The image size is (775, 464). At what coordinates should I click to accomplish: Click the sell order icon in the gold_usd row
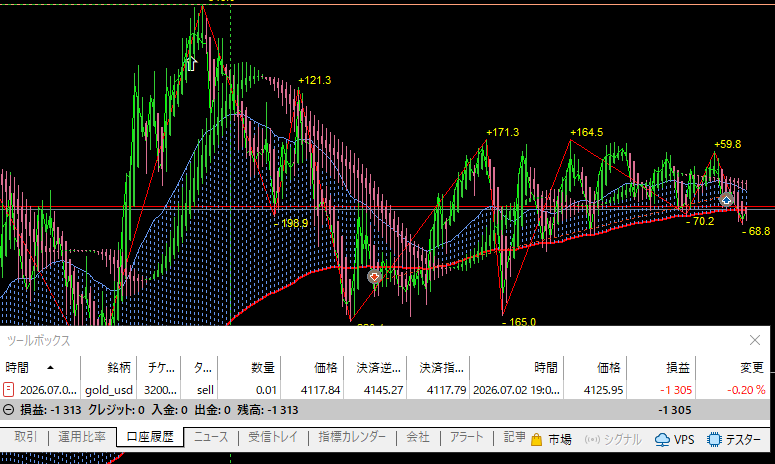click(8, 389)
